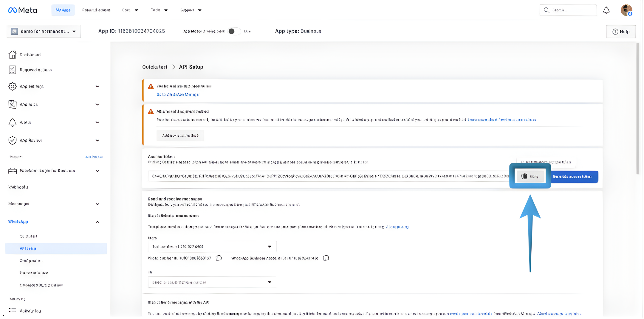Viewport: 644px width, 319px height.
Task: Select the My Apps tab
Action: (63, 10)
